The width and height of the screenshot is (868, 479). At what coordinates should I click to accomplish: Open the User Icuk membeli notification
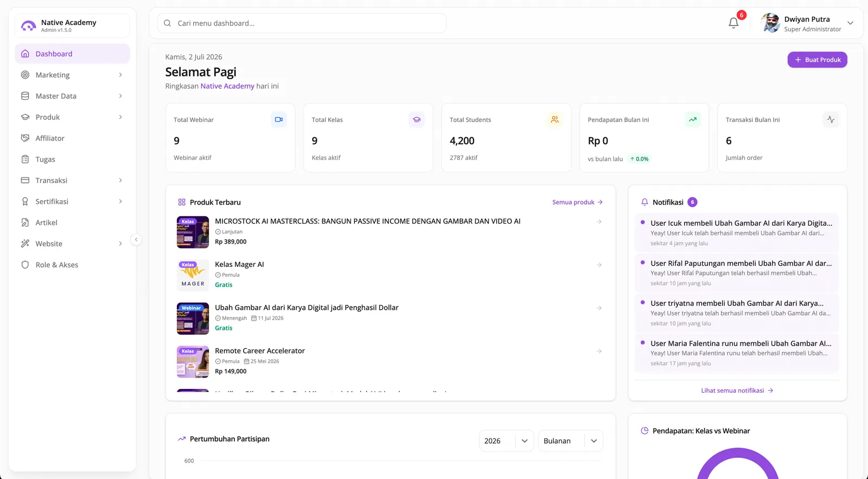tap(737, 232)
